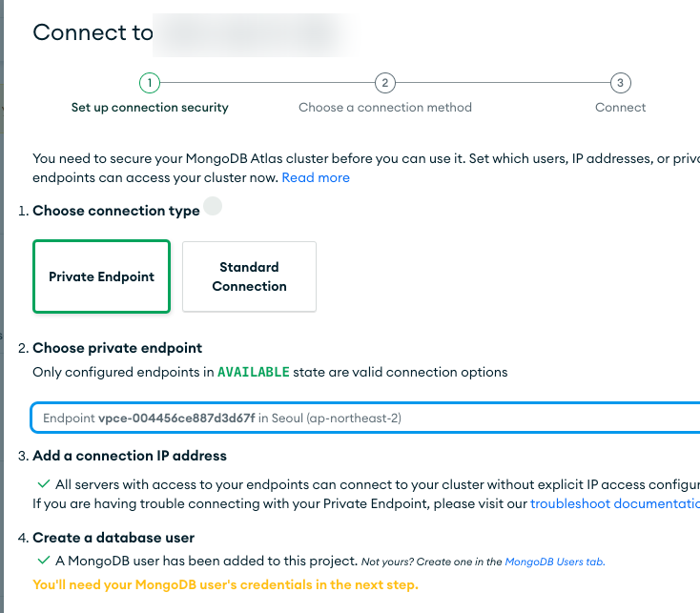Open the Read more link
The height and width of the screenshot is (613, 700).
315,177
